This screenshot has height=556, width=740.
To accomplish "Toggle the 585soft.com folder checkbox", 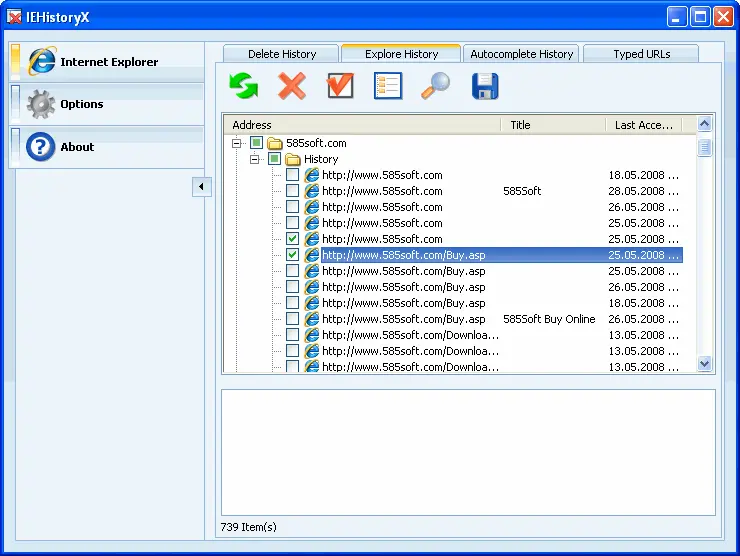I will pos(256,143).
